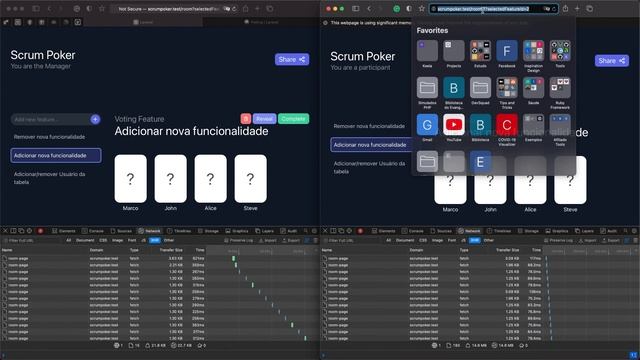Screen dimensions: 640x360
Task: Open the COVID-19 Visualizer favorite
Action: point(507,124)
